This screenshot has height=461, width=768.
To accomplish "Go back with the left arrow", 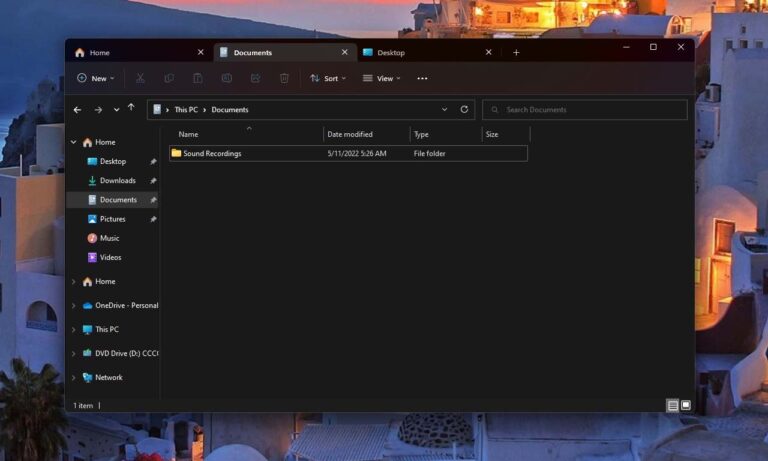I will 77,110.
